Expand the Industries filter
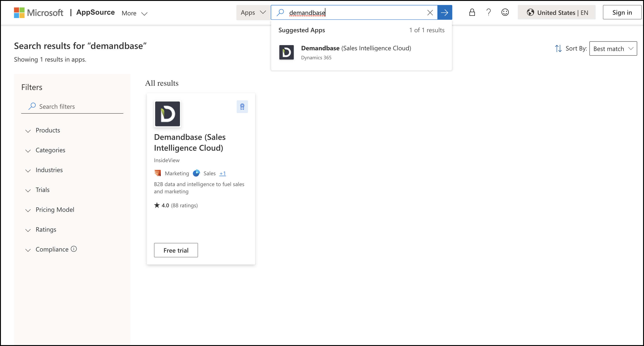The height and width of the screenshot is (346, 644). point(44,170)
